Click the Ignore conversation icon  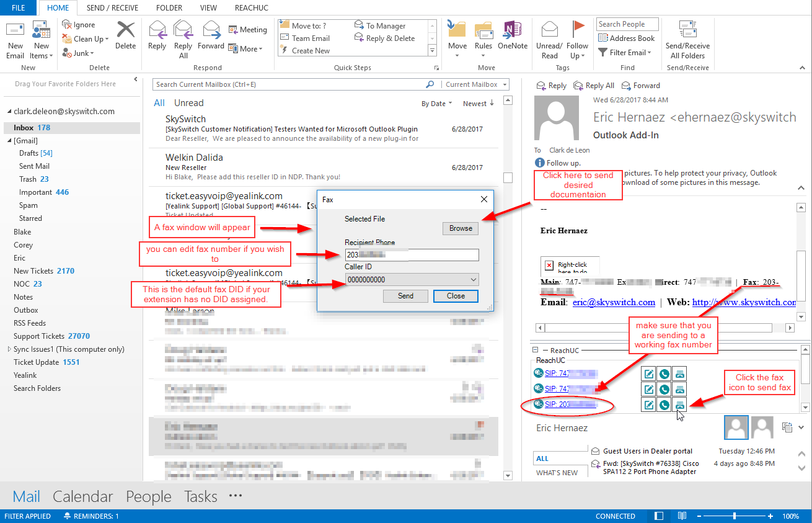click(68, 25)
